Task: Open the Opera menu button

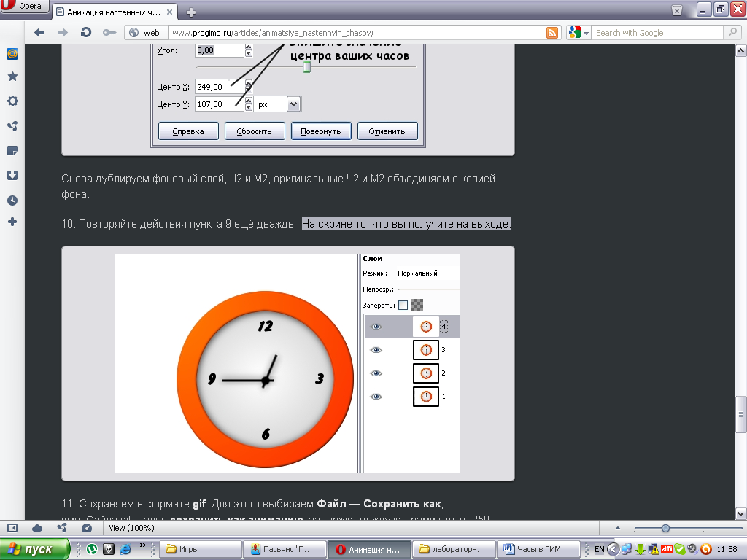Action: (x=24, y=7)
